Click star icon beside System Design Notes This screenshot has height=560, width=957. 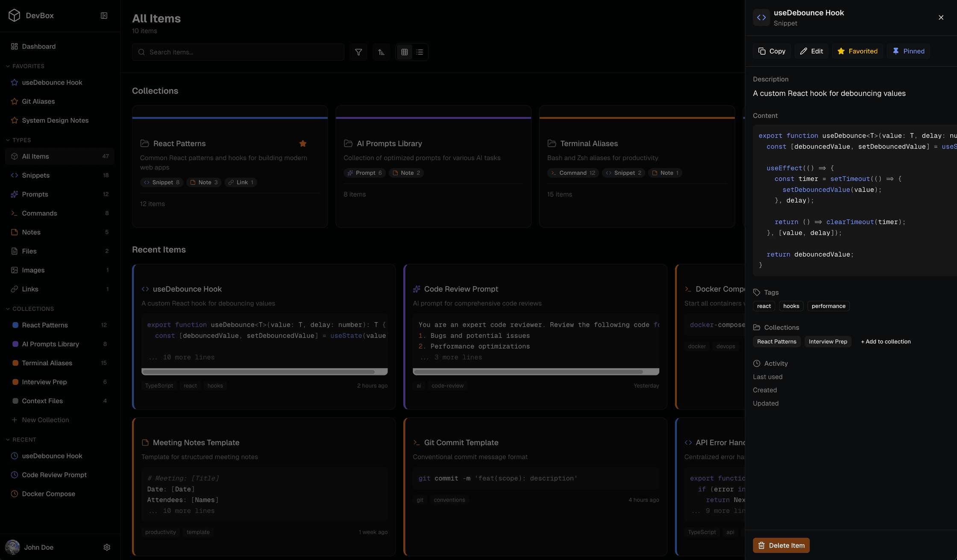tap(15, 120)
